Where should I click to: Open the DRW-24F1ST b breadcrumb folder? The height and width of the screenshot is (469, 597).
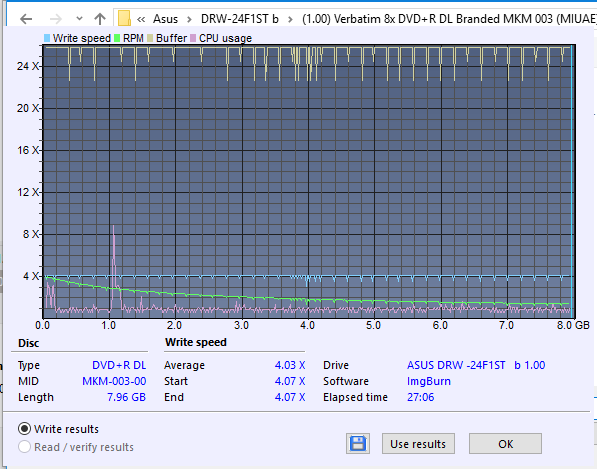pos(239,19)
